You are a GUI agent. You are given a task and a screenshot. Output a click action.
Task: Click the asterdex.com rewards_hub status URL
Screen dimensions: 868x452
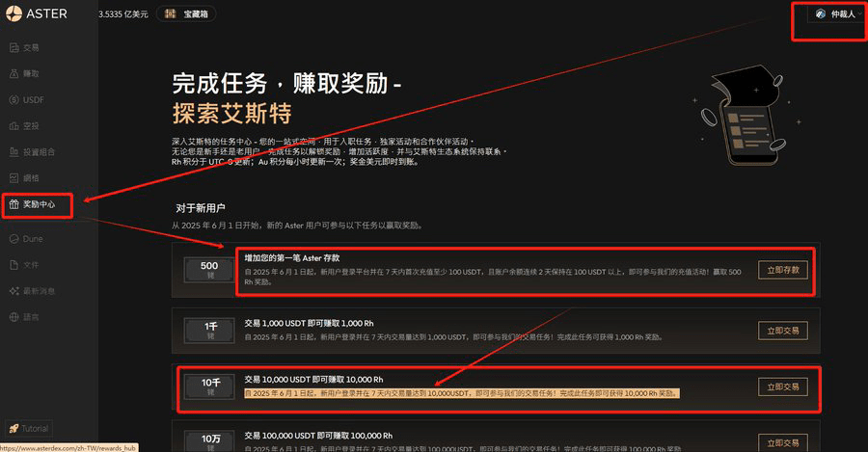[68, 448]
